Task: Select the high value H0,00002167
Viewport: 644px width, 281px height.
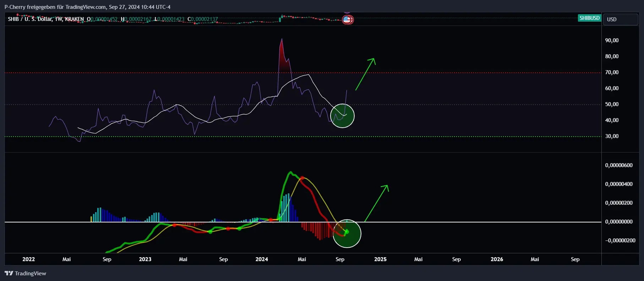Action: click(x=136, y=19)
